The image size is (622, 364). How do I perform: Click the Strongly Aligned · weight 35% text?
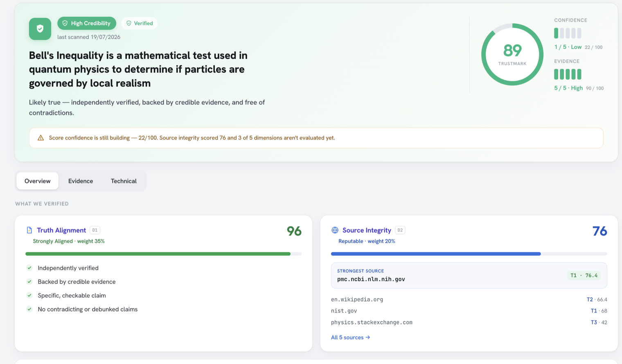[x=69, y=241]
